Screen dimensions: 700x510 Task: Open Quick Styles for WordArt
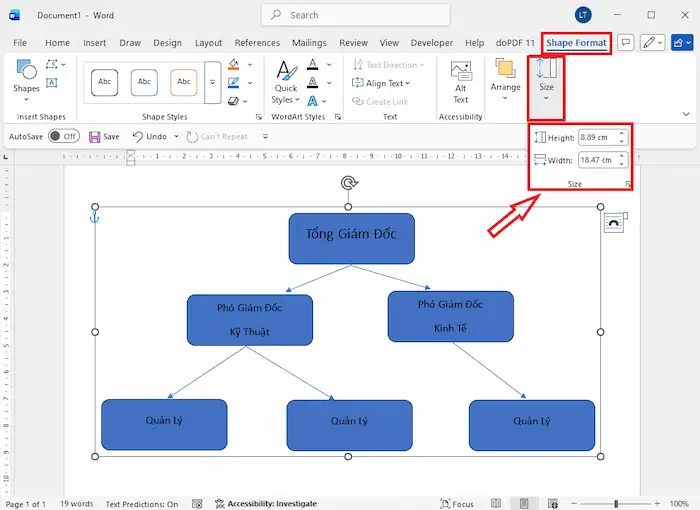[x=285, y=81]
